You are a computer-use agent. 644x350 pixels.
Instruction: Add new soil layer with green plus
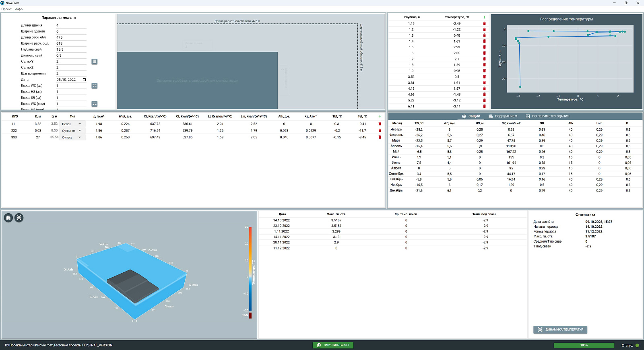tap(380, 116)
